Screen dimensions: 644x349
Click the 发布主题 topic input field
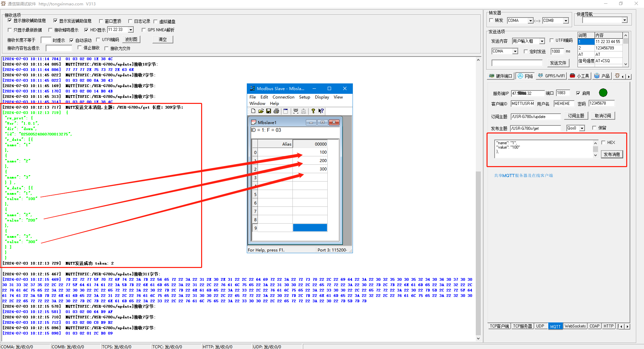tap(535, 128)
